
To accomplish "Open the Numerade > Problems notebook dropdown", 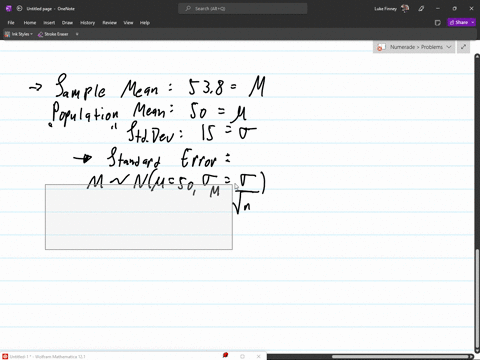I will (414, 47).
